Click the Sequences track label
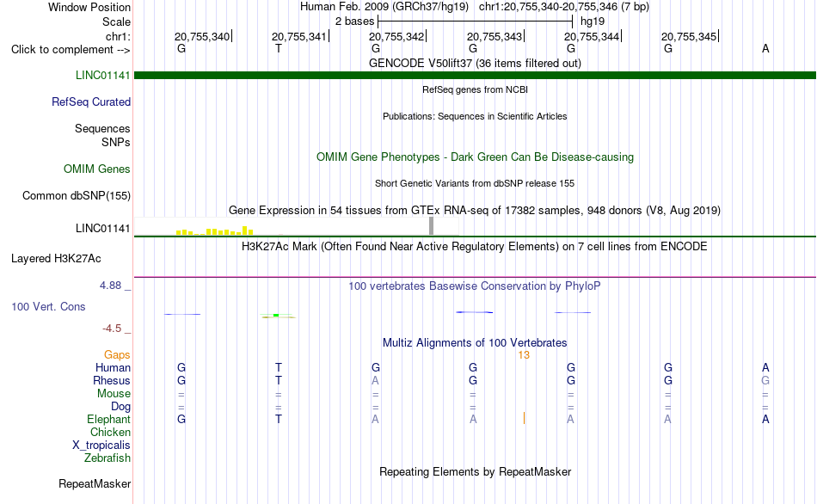817x504 pixels. (102, 129)
